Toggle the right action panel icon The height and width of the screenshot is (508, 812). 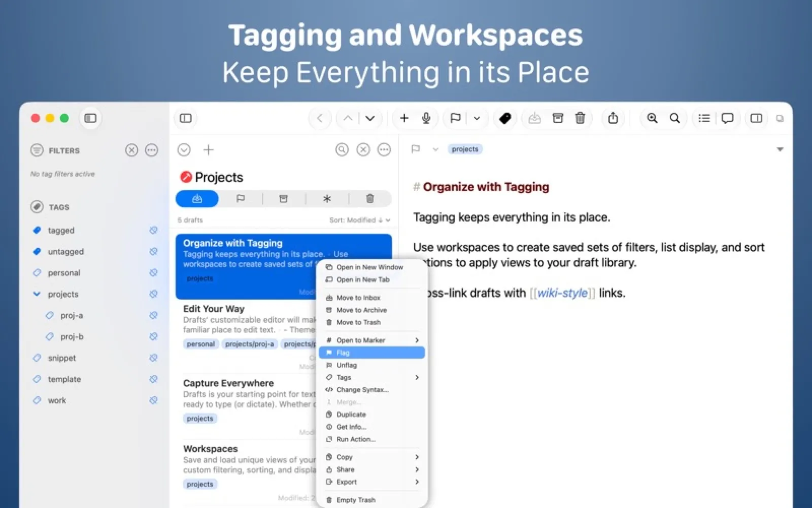[756, 118]
